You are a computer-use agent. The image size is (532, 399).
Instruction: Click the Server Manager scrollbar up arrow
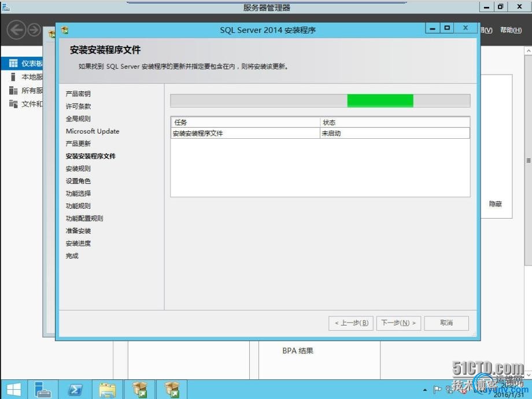coord(529,51)
